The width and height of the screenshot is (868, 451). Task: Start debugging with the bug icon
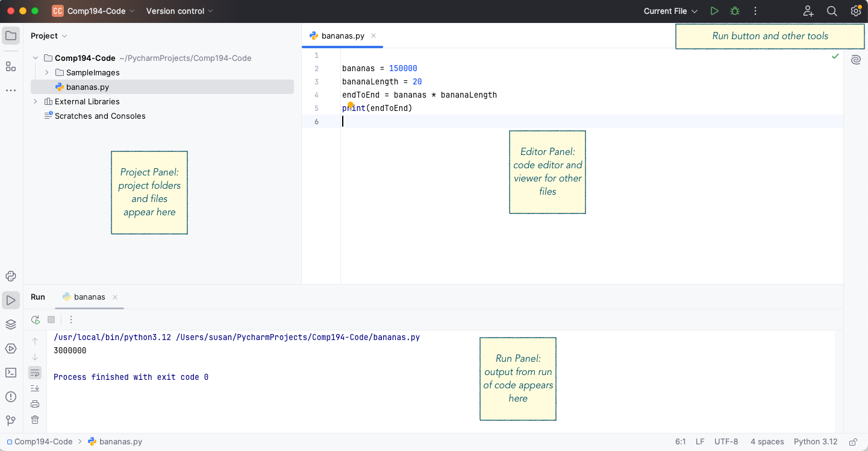[734, 11]
